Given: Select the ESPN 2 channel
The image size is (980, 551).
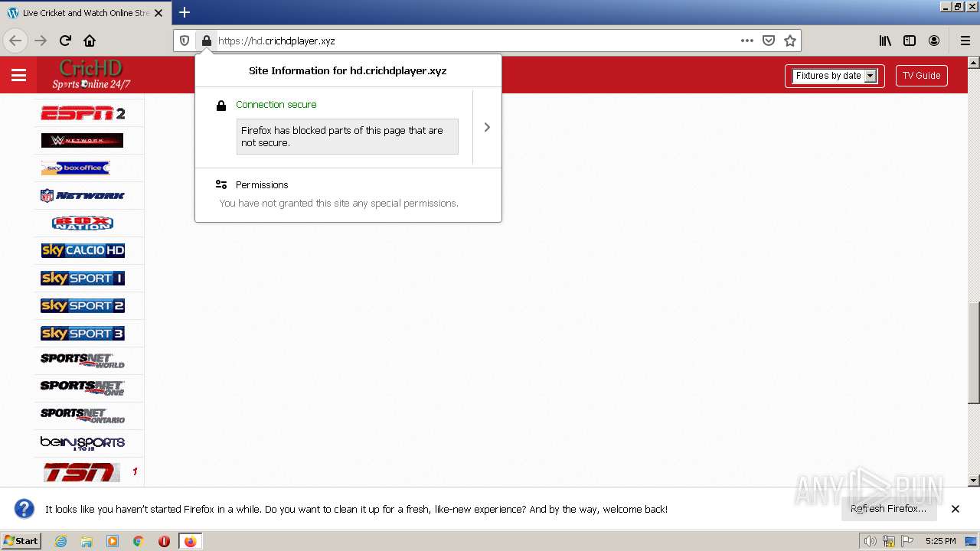Looking at the screenshot, I should [83, 113].
